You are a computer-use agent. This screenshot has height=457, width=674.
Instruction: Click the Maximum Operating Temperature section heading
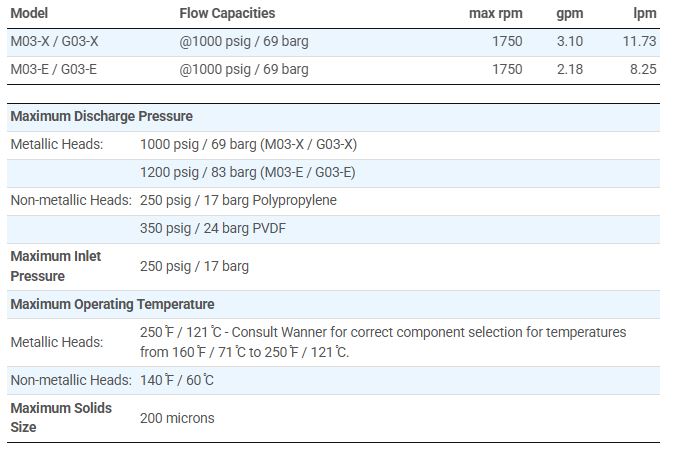pos(112,304)
